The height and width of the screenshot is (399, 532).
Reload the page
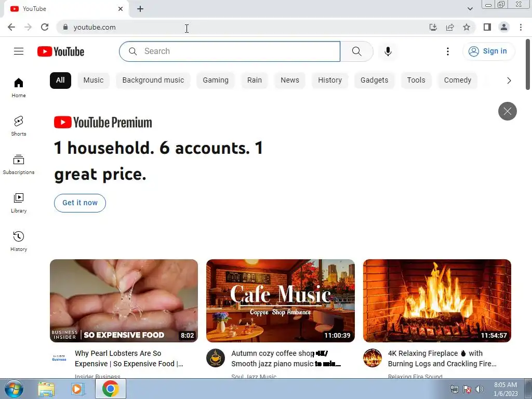(45, 27)
